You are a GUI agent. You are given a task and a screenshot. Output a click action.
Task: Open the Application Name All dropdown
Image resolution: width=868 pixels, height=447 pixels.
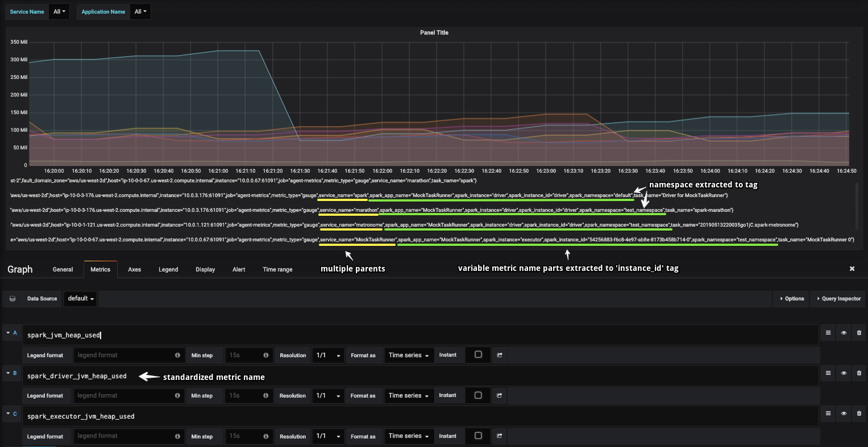coord(140,11)
